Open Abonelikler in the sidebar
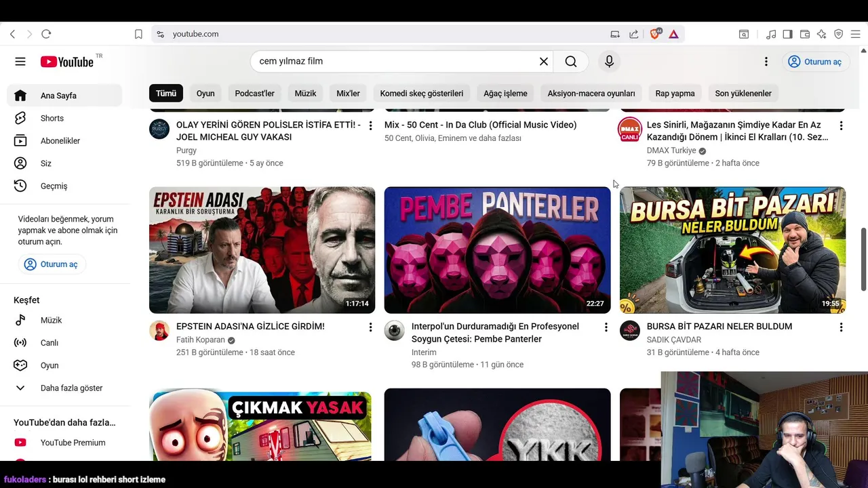The width and height of the screenshot is (868, 488). [64, 141]
